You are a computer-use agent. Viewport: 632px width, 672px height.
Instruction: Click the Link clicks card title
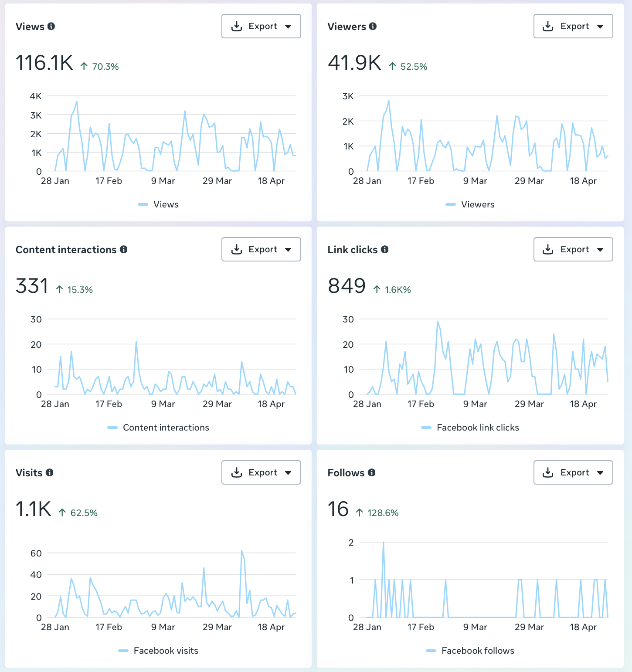(353, 250)
